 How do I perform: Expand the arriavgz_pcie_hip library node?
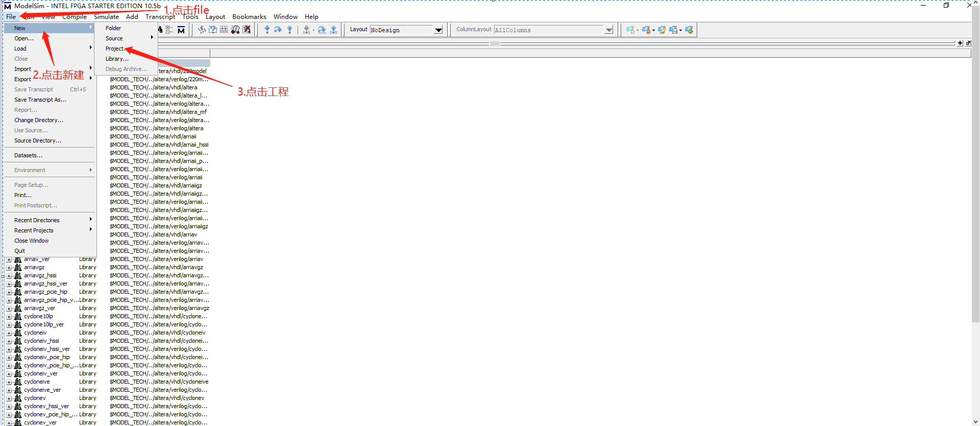[x=9, y=292]
